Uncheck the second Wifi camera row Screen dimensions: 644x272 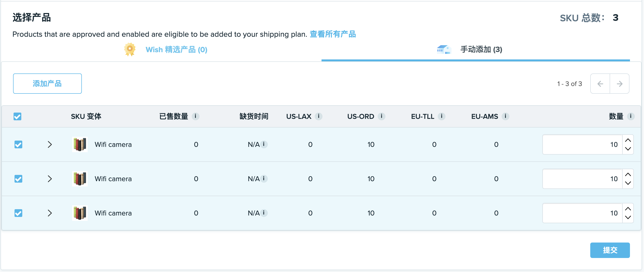point(18,179)
